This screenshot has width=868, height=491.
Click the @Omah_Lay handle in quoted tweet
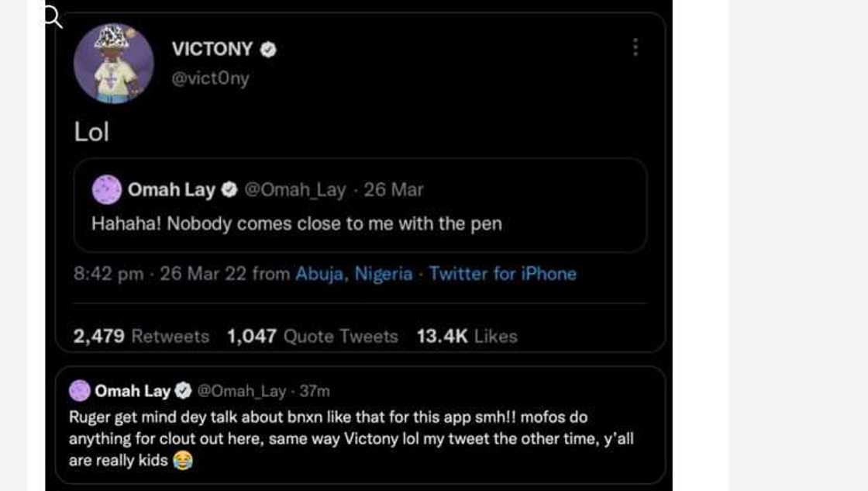[x=297, y=188]
